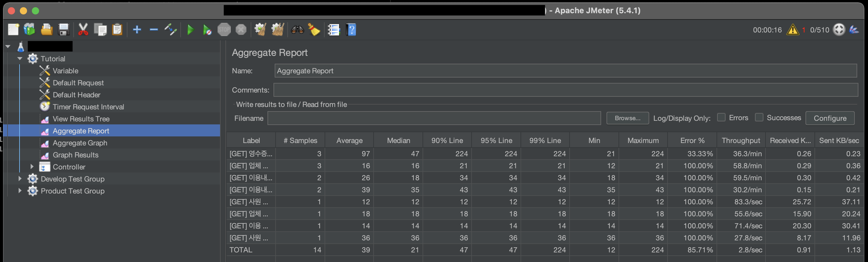Expand the Controller node

coord(32,166)
